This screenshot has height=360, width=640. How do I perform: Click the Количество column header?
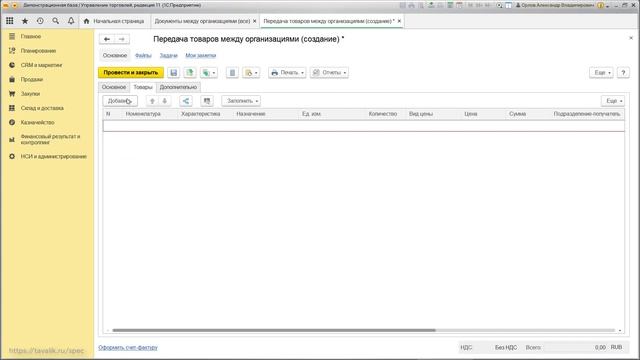pyautogui.click(x=382, y=114)
